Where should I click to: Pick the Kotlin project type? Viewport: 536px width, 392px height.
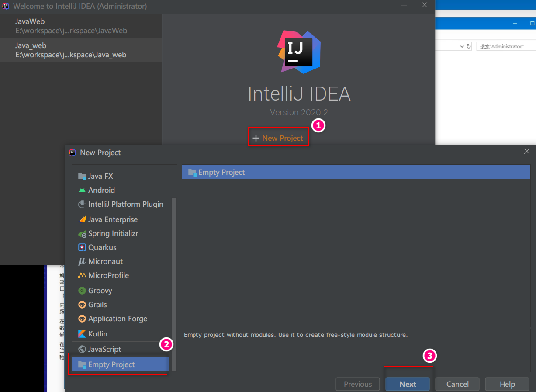click(120, 334)
